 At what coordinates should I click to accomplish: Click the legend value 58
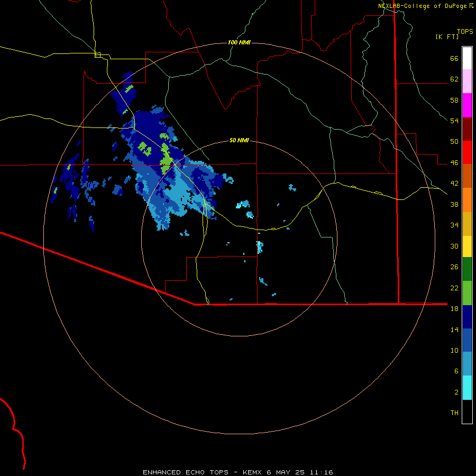coord(454,100)
